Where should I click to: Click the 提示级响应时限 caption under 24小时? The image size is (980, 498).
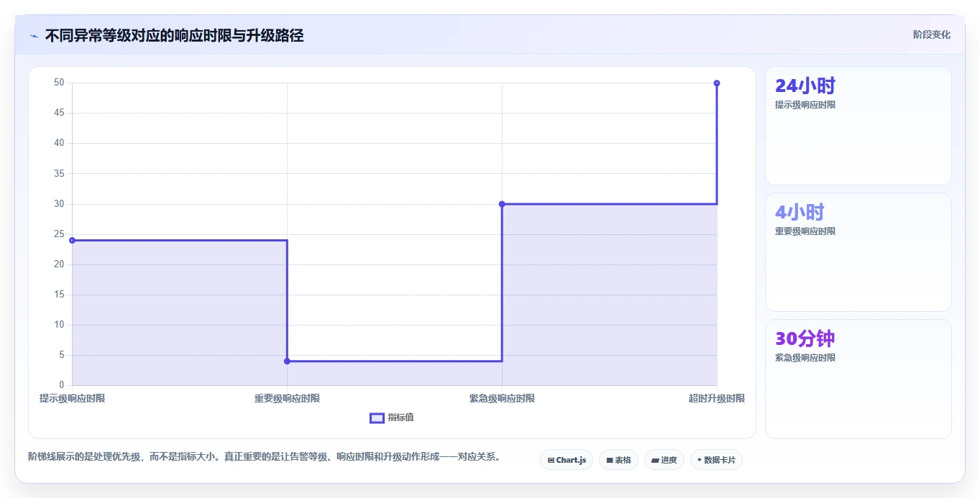805,105
